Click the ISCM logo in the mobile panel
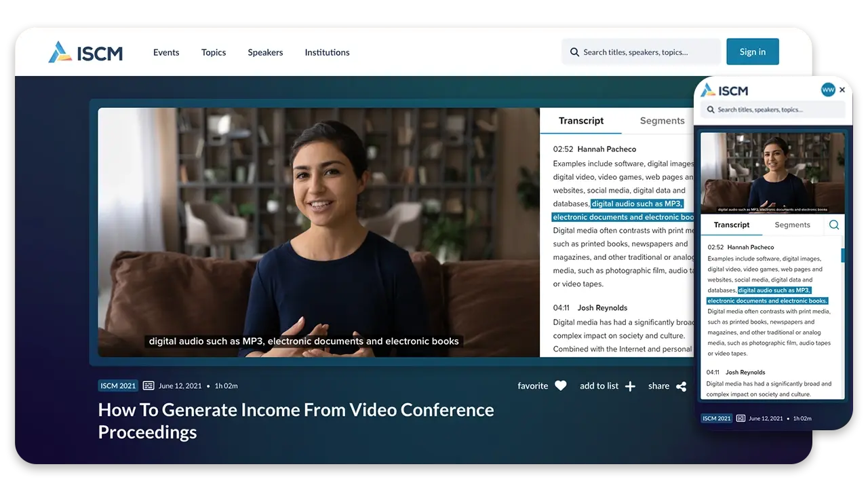Screen dimensions: 868x492 coord(724,90)
